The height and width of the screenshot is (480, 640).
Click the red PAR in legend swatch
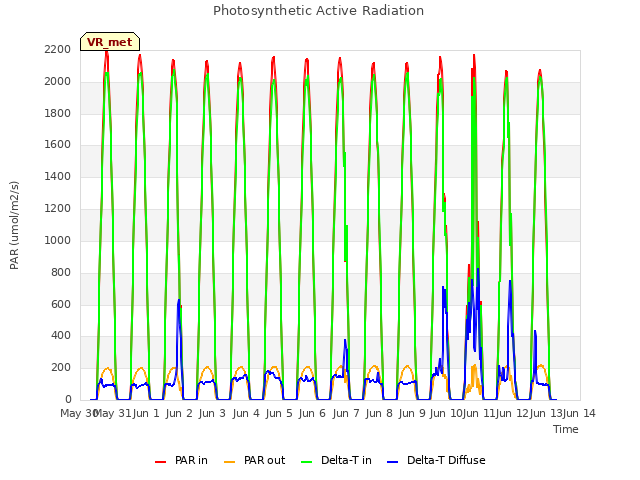tap(160, 462)
